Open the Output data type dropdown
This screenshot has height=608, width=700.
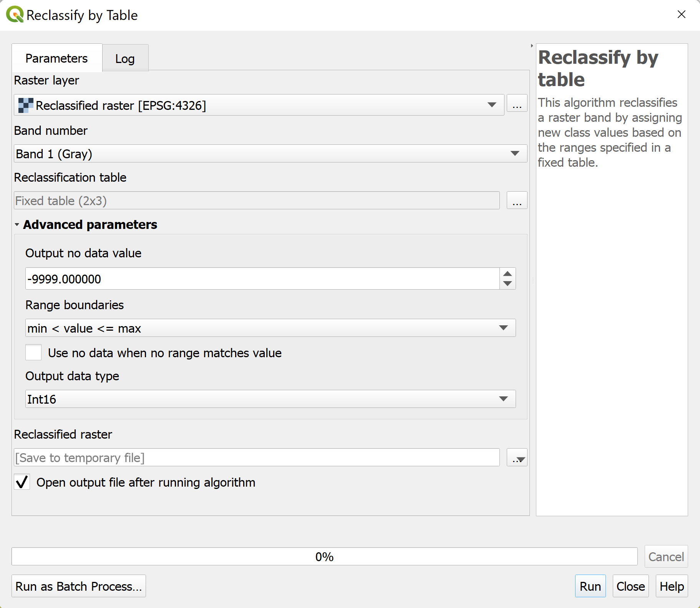[270, 399]
